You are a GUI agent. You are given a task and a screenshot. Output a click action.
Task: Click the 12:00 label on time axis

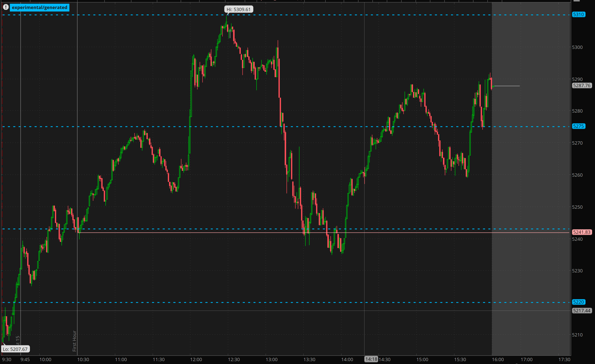(196, 359)
